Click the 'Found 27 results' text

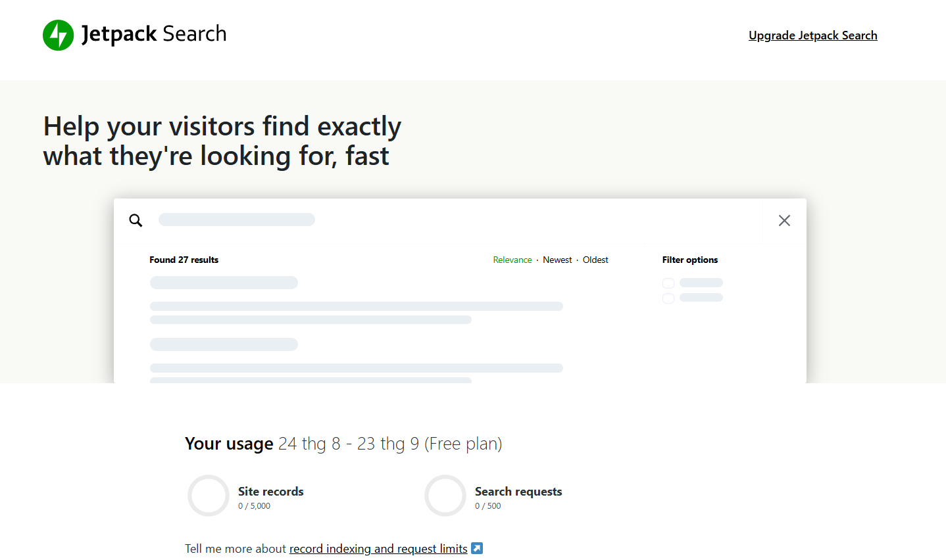184,260
